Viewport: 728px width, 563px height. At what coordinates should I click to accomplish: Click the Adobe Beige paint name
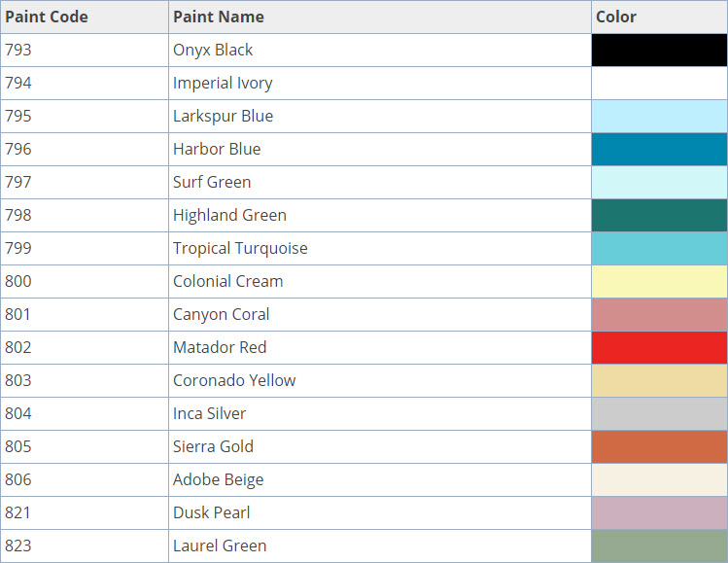218,480
